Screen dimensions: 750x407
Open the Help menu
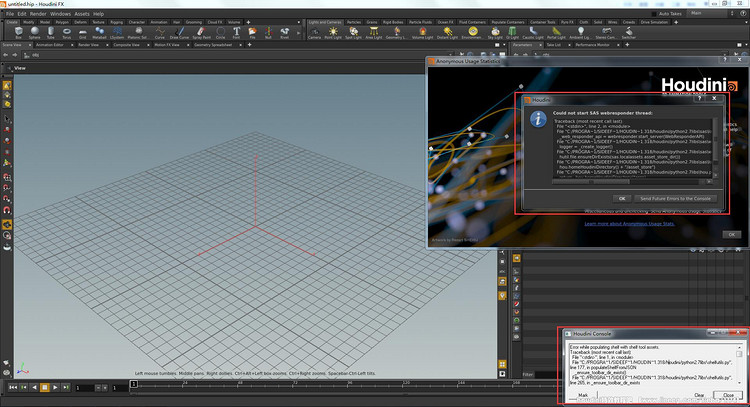point(99,14)
